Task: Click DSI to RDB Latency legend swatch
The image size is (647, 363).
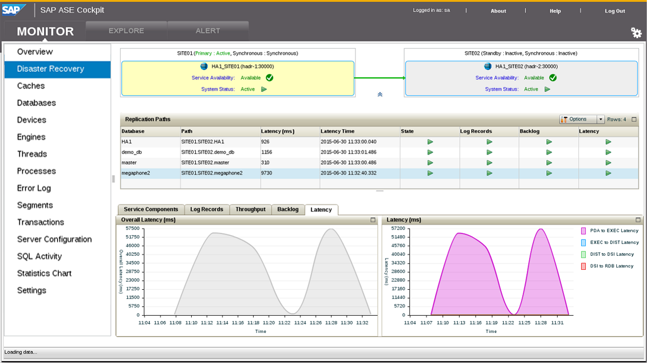Action: pos(583,266)
